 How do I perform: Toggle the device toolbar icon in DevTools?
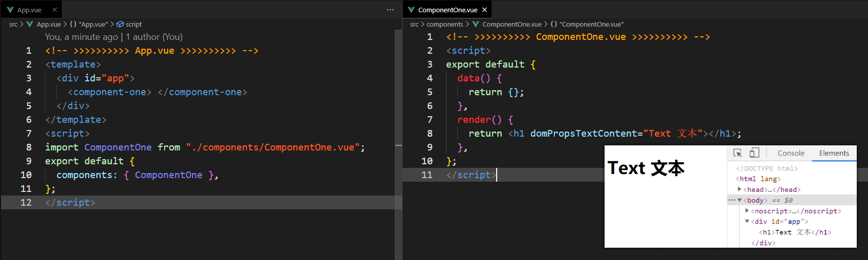click(x=754, y=153)
